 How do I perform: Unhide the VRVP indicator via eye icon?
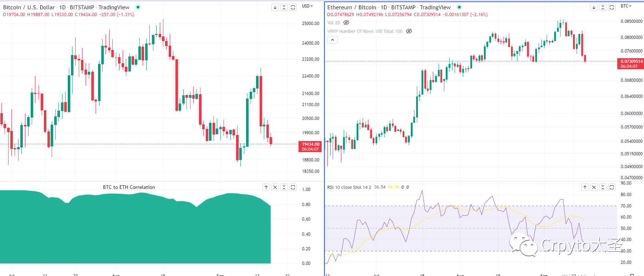(409, 31)
